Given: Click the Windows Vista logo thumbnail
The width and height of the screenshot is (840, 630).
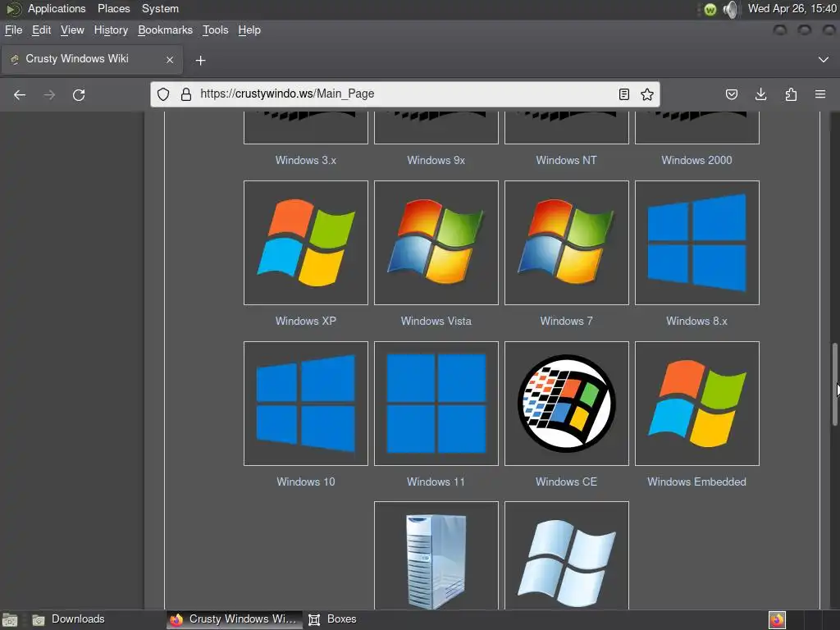Looking at the screenshot, I should pyautogui.click(x=436, y=243).
